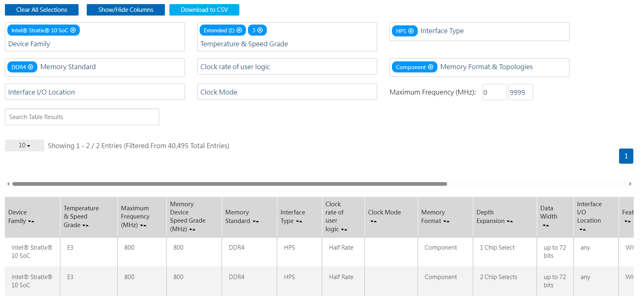Download results to CSV
This screenshot has width=644, height=302.
tap(204, 10)
